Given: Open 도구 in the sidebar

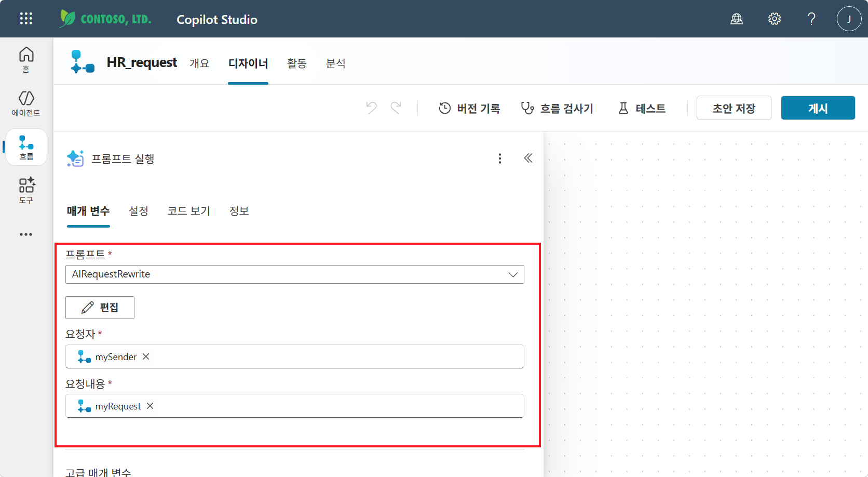Looking at the screenshot, I should [x=26, y=190].
